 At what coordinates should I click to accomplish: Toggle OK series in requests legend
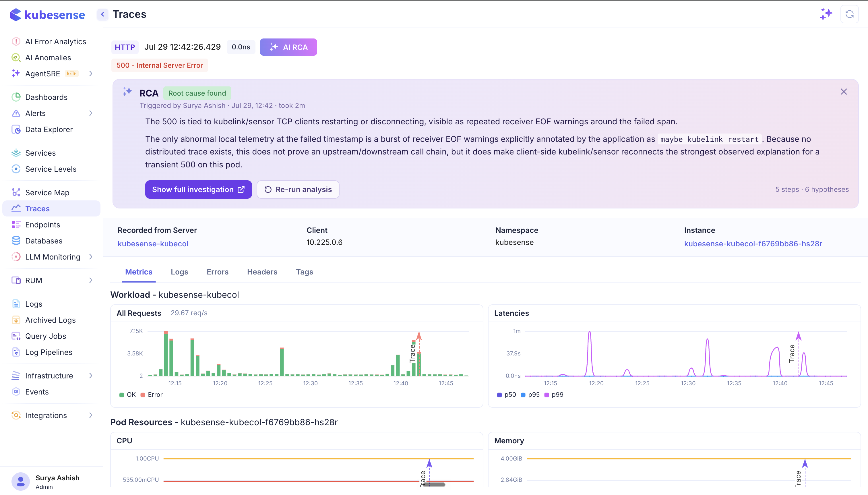[127, 395]
